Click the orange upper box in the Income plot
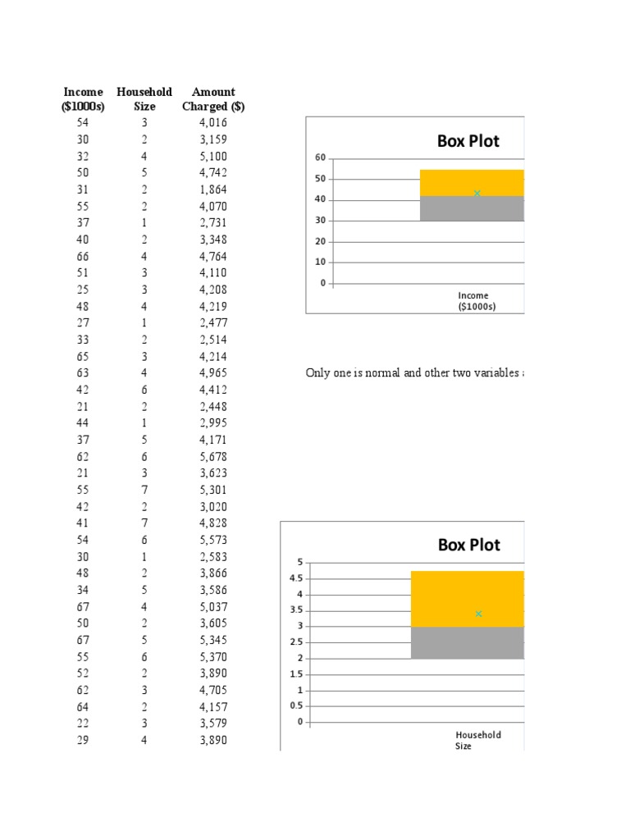630x840 pixels. click(472, 183)
